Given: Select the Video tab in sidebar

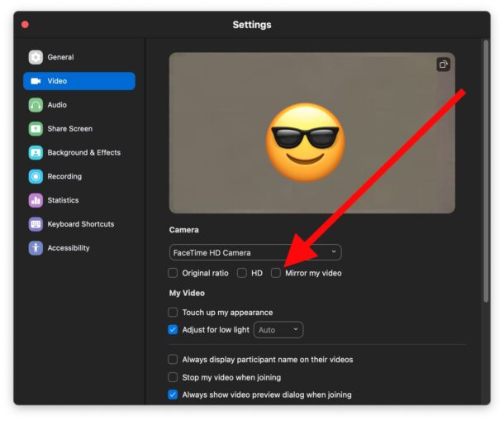Looking at the screenshot, I should pyautogui.click(x=79, y=81).
